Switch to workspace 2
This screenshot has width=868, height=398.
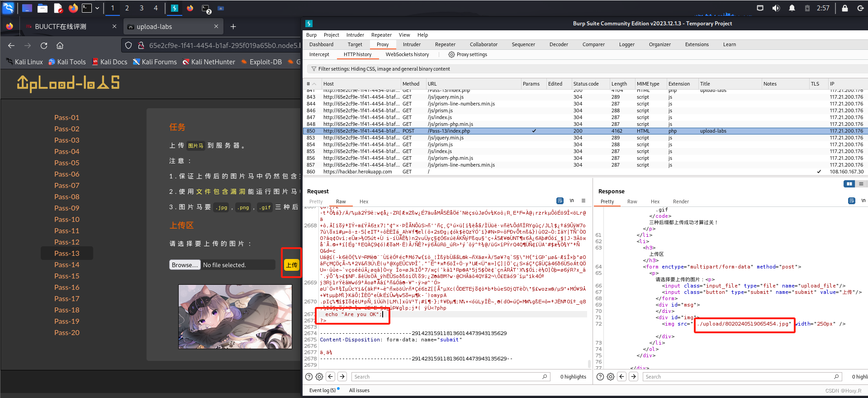click(127, 8)
